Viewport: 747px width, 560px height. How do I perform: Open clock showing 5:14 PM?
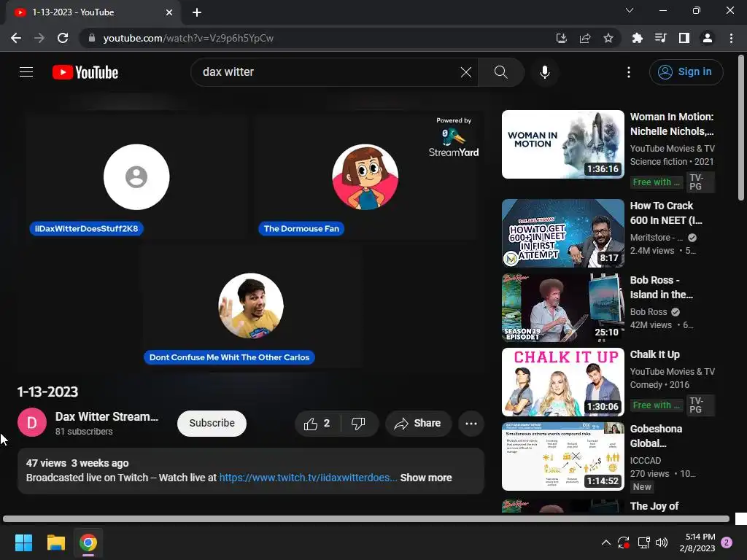click(x=697, y=542)
